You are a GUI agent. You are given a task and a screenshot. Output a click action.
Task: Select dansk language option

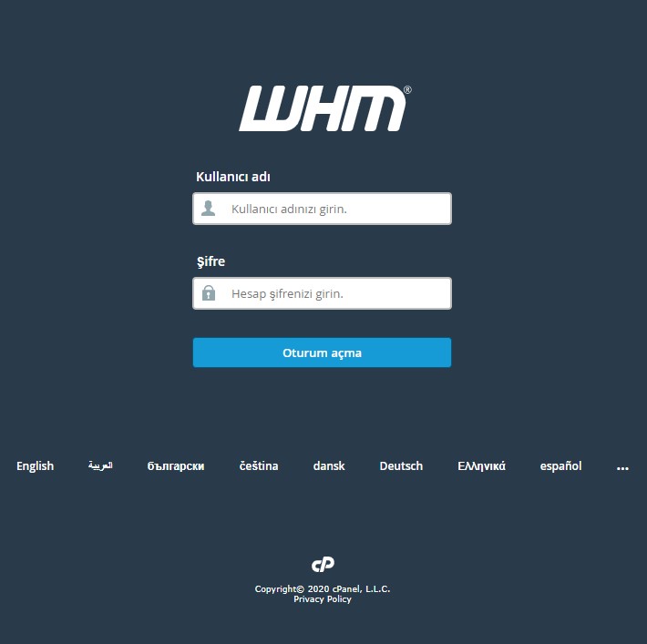click(329, 465)
